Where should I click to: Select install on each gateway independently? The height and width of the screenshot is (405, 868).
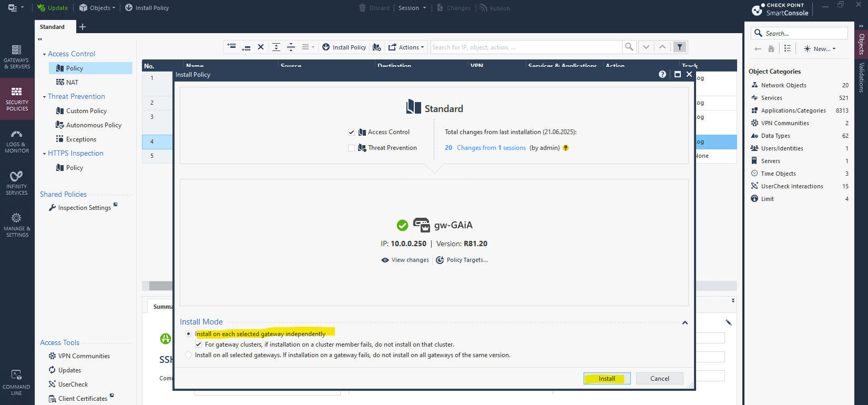pos(189,334)
